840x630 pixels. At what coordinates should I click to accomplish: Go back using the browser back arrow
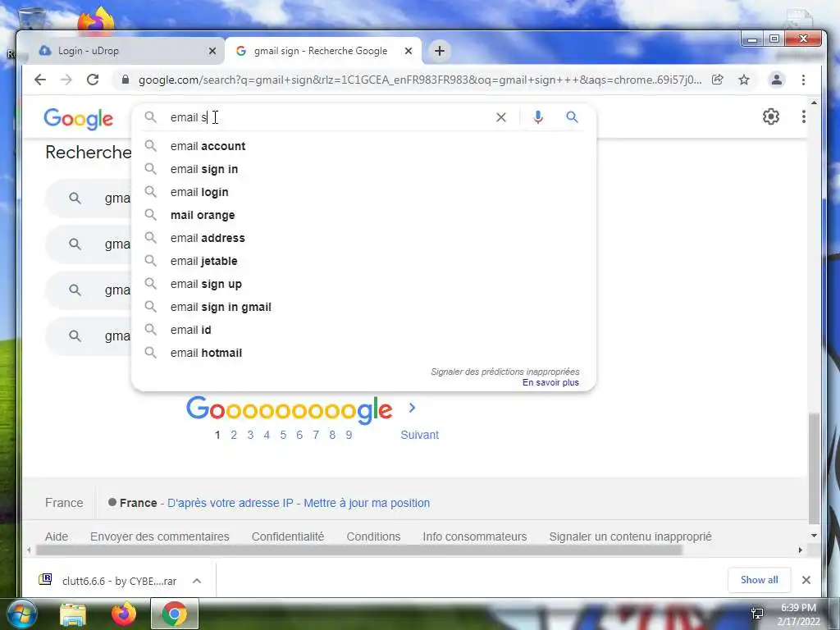[40, 80]
